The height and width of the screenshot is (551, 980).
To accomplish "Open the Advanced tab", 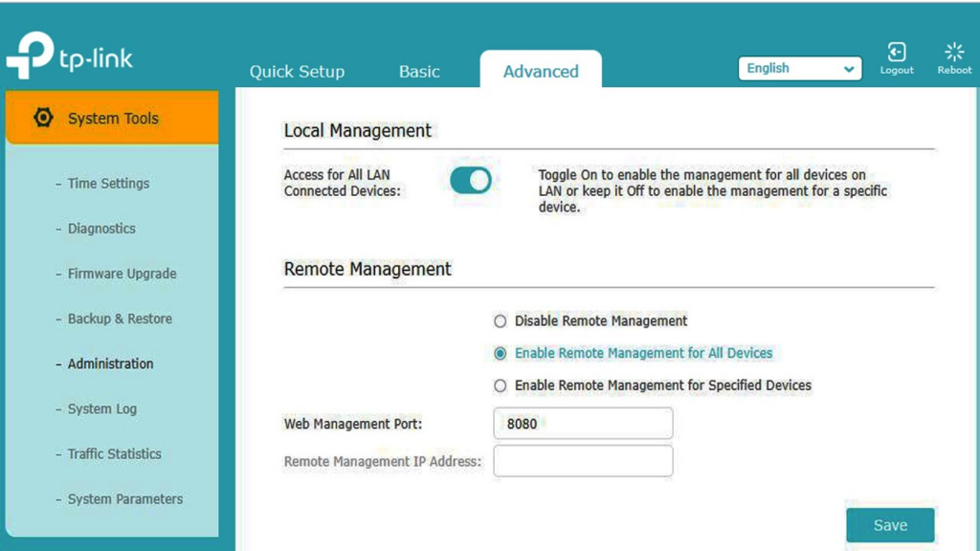I will tap(541, 72).
